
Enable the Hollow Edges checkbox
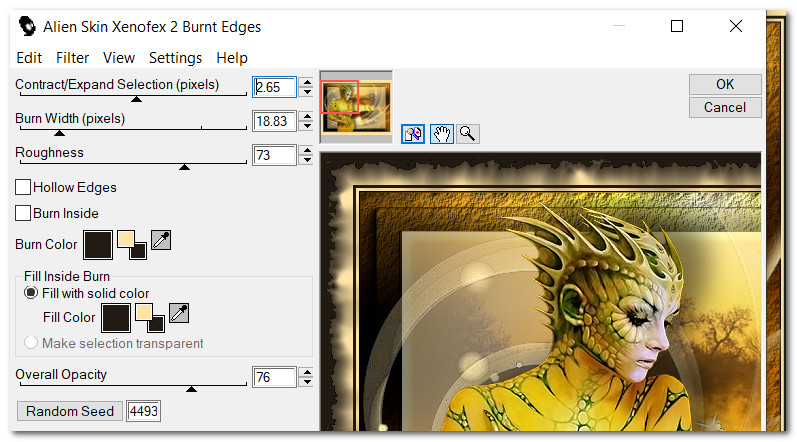[x=23, y=187]
